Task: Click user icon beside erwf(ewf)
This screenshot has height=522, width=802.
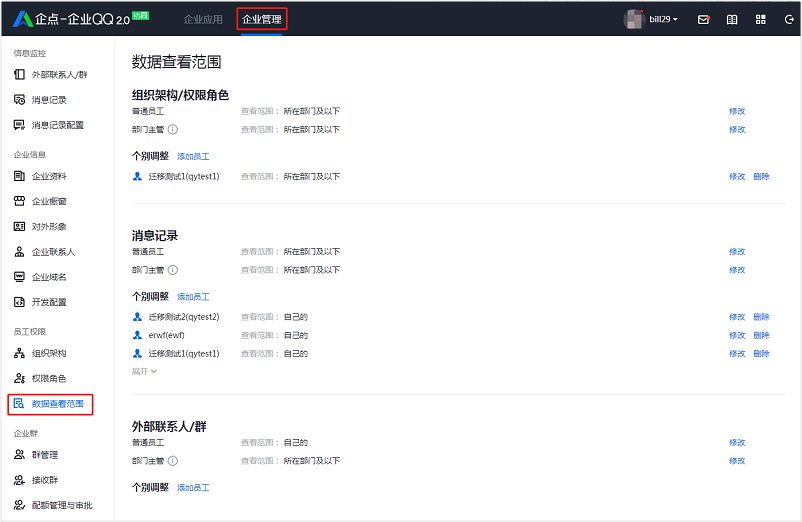Action: 137,335
